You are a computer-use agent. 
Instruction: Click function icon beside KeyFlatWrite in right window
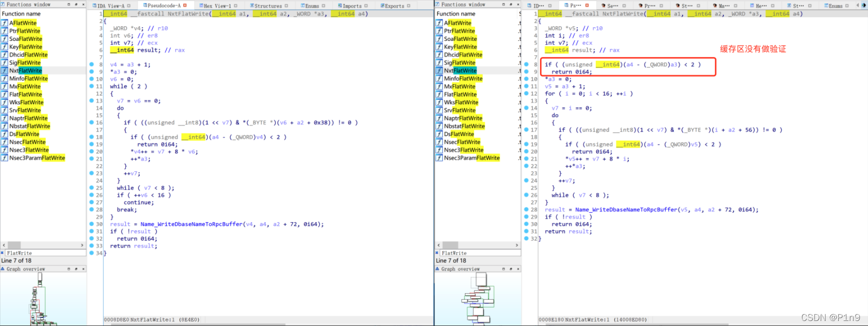click(x=439, y=47)
